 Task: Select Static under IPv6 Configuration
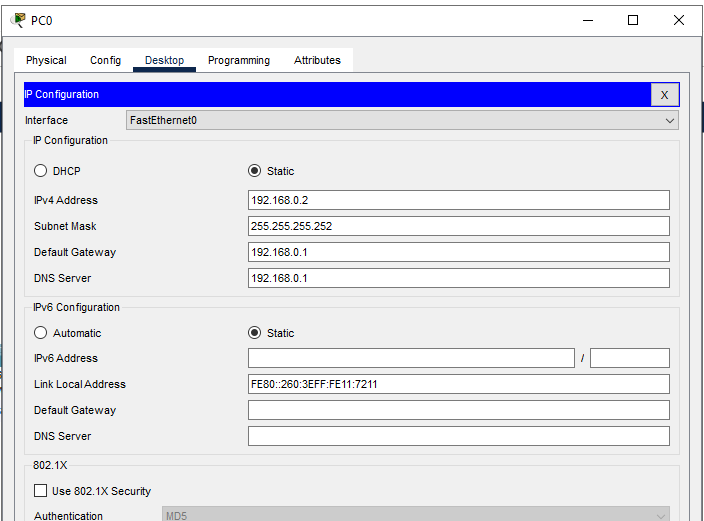(x=254, y=333)
